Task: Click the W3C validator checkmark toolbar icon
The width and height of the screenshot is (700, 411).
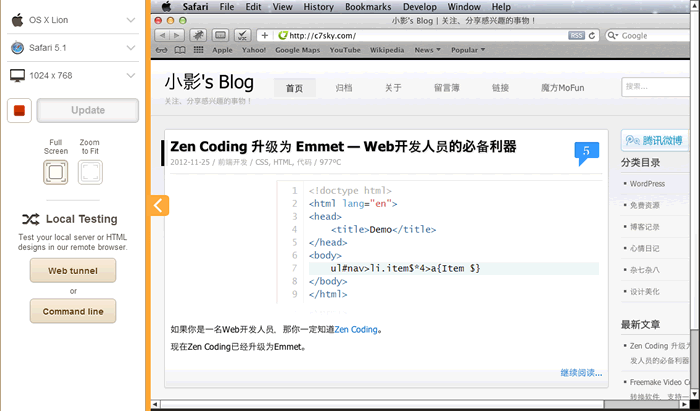Action: 242,36
